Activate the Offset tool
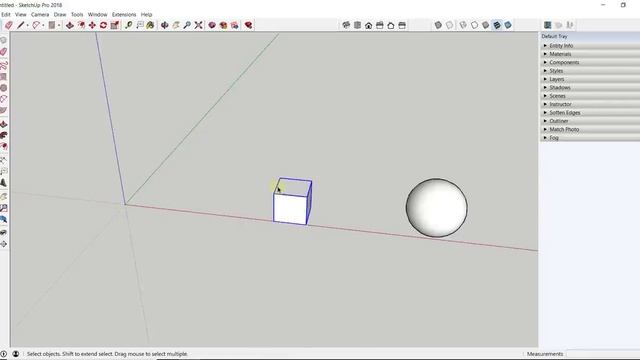Viewport: 640px width, 360px height. [x=81, y=25]
